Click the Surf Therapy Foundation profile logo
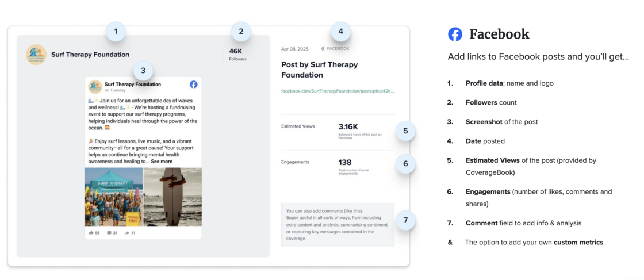The image size is (644, 280). click(36, 55)
